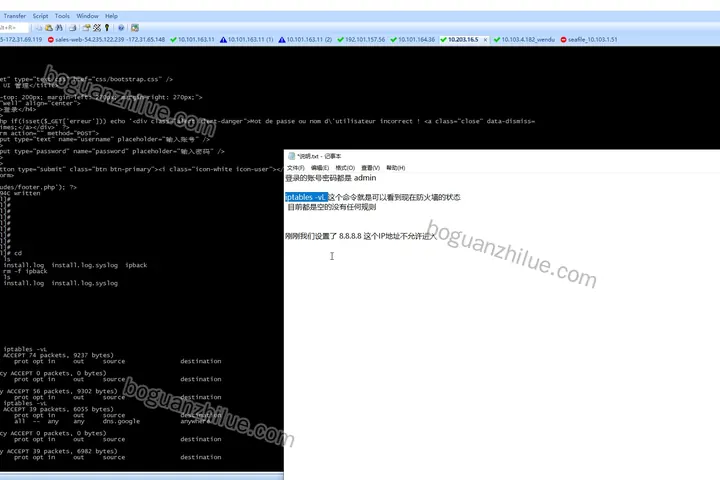The width and height of the screenshot is (720, 480).
Task: Click the Print toolbar icon
Action: tap(73, 28)
